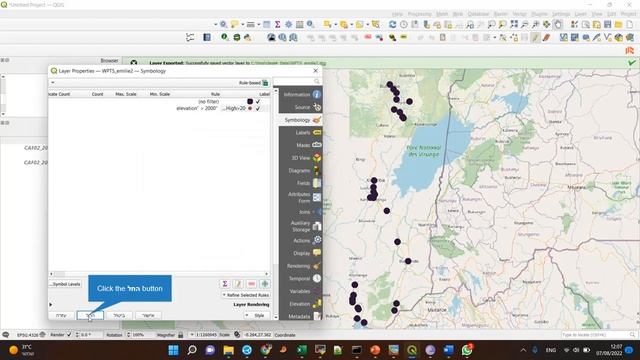Open the Refine Selected Rules dropdown
The height and width of the screenshot is (360, 640).
[x=245, y=295]
